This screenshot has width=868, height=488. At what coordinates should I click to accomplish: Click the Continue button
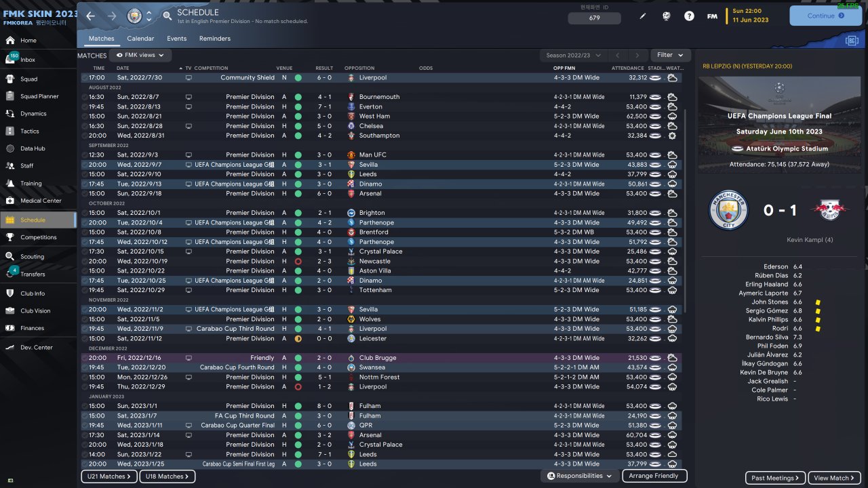(825, 16)
